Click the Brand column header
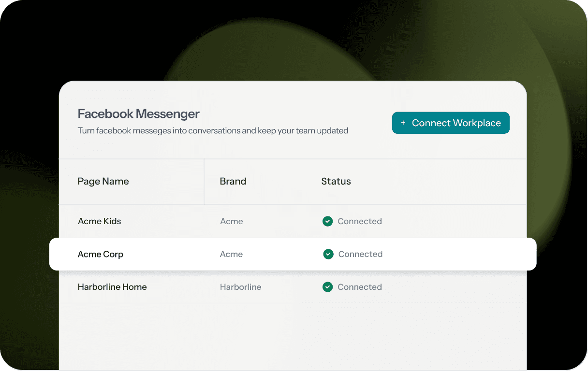Viewport: 588px width, 371px height. pos(233,182)
